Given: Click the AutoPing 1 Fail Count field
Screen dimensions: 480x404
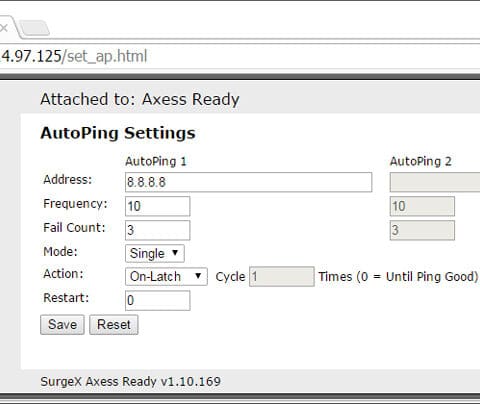Looking at the screenshot, I should tap(157, 230).
